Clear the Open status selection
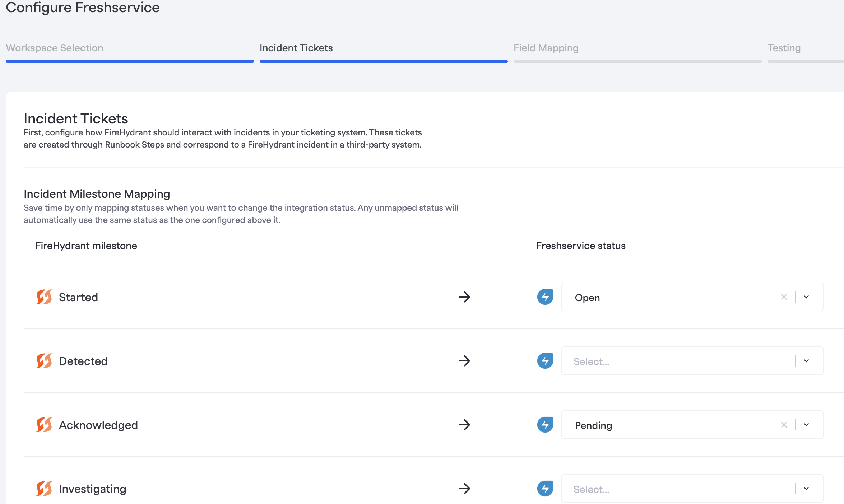 point(784,297)
